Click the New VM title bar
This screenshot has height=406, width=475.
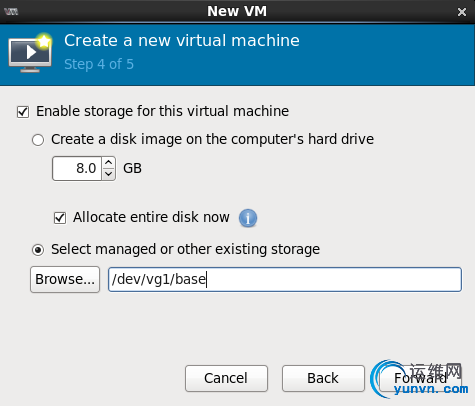[x=237, y=11]
